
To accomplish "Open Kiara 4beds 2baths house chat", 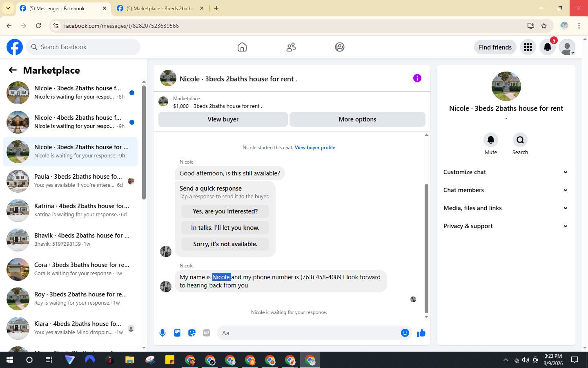I will (70, 328).
